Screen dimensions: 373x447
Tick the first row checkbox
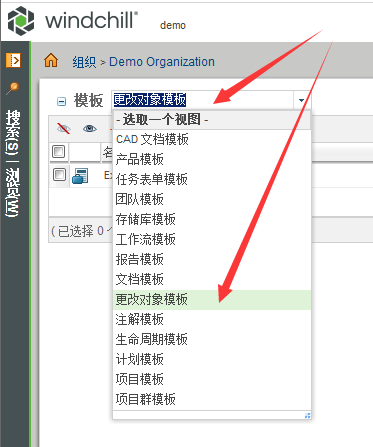[59, 175]
